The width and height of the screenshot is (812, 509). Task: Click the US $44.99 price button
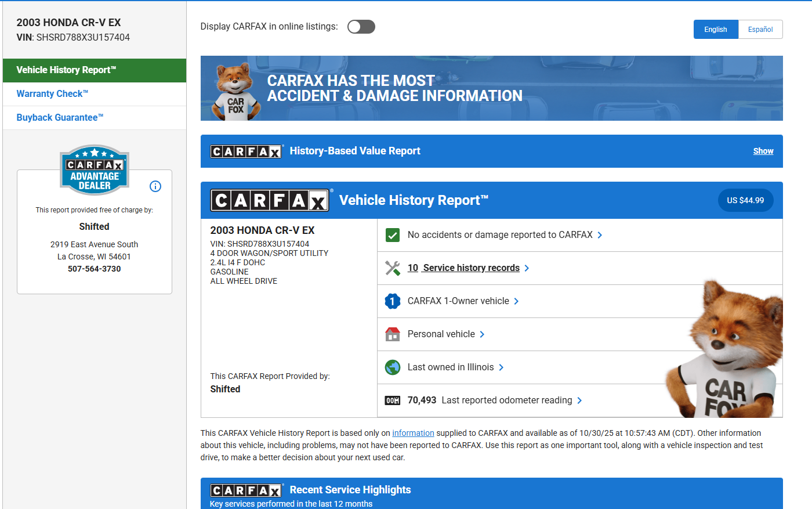click(x=745, y=200)
